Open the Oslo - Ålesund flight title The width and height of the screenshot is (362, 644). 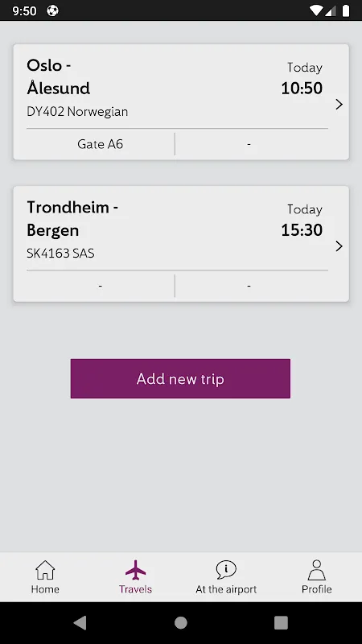pos(58,76)
